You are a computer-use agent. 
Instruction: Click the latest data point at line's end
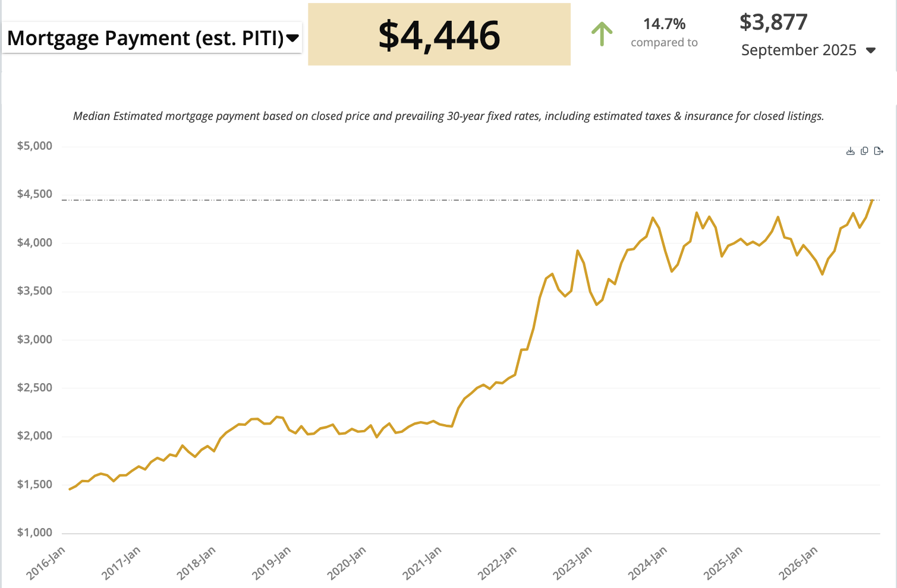point(872,201)
